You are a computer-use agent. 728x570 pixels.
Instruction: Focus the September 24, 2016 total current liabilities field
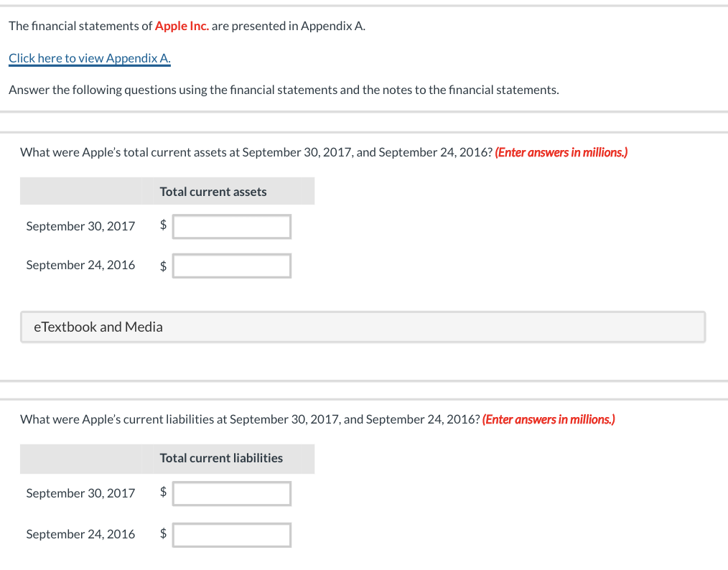[x=232, y=535]
